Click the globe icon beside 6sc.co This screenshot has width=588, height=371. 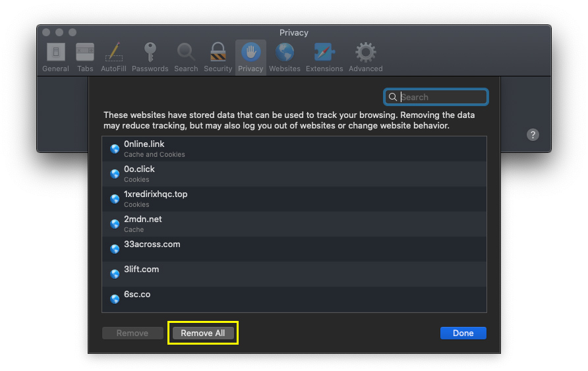pos(115,299)
